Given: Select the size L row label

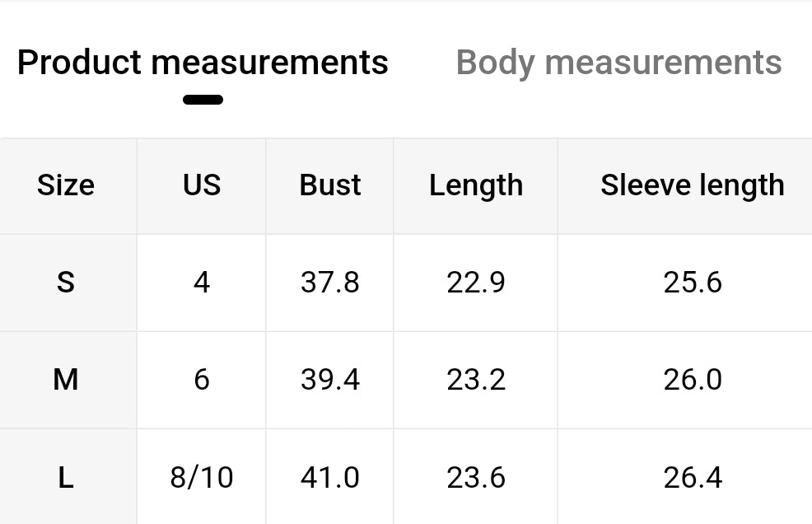Looking at the screenshot, I should tap(66, 477).
